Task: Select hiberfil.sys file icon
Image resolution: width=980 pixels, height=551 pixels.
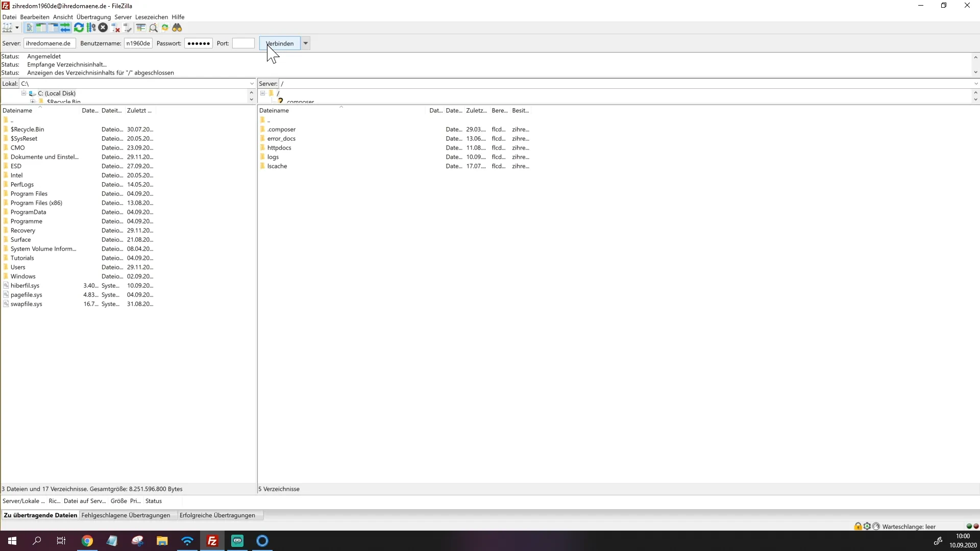Action: pos(6,286)
